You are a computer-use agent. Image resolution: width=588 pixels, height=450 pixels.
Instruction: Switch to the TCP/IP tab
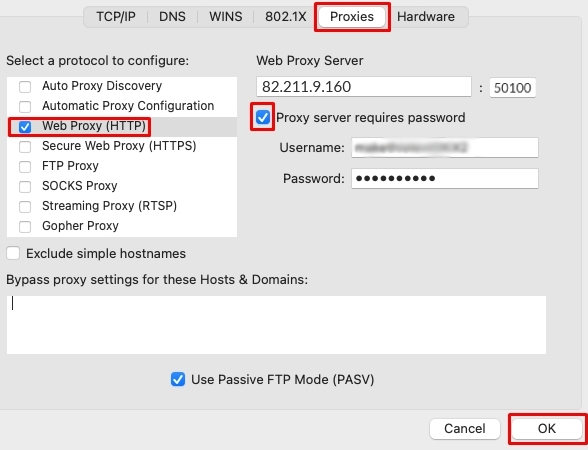click(116, 17)
